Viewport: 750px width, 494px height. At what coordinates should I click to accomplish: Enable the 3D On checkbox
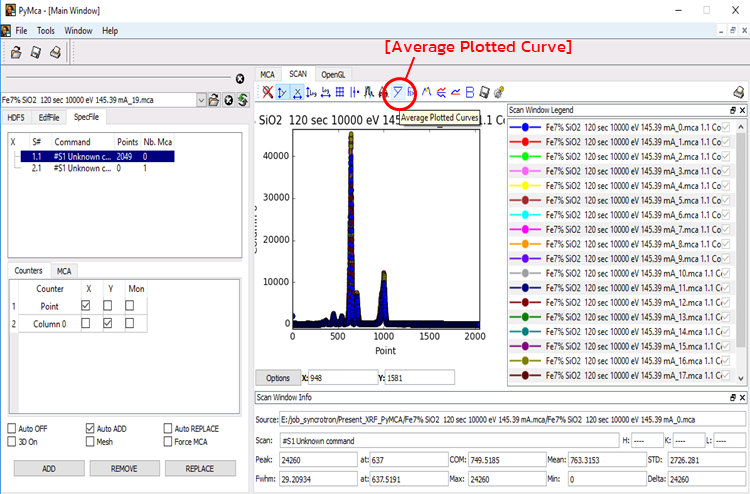pos(12,441)
